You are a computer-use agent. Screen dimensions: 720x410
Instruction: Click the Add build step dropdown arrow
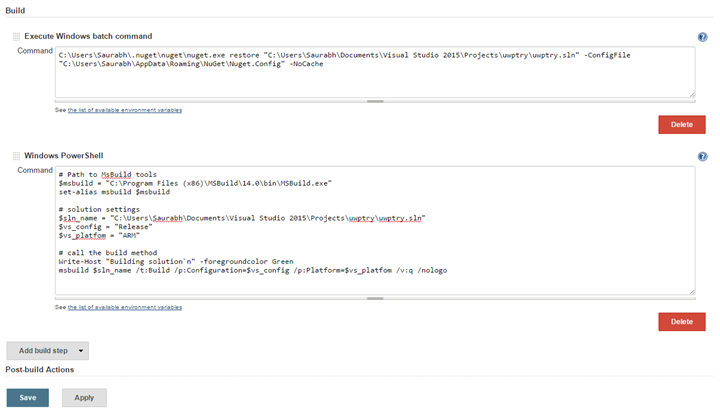point(81,351)
